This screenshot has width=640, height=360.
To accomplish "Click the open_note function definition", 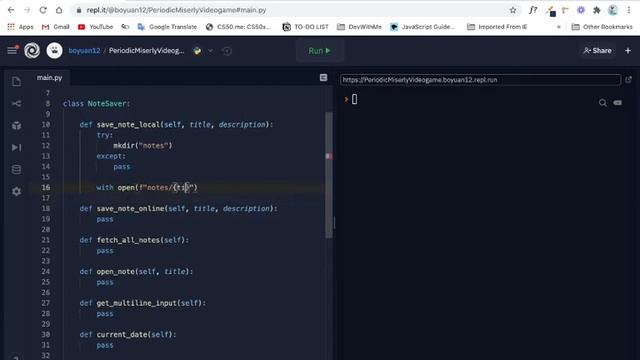I will pyautogui.click(x=136, y=271).
